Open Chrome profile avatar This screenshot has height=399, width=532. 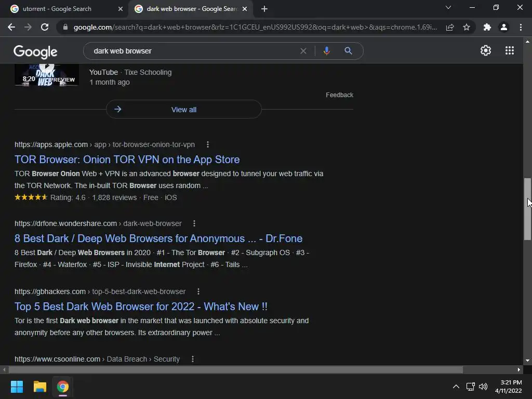coord(504,27)
